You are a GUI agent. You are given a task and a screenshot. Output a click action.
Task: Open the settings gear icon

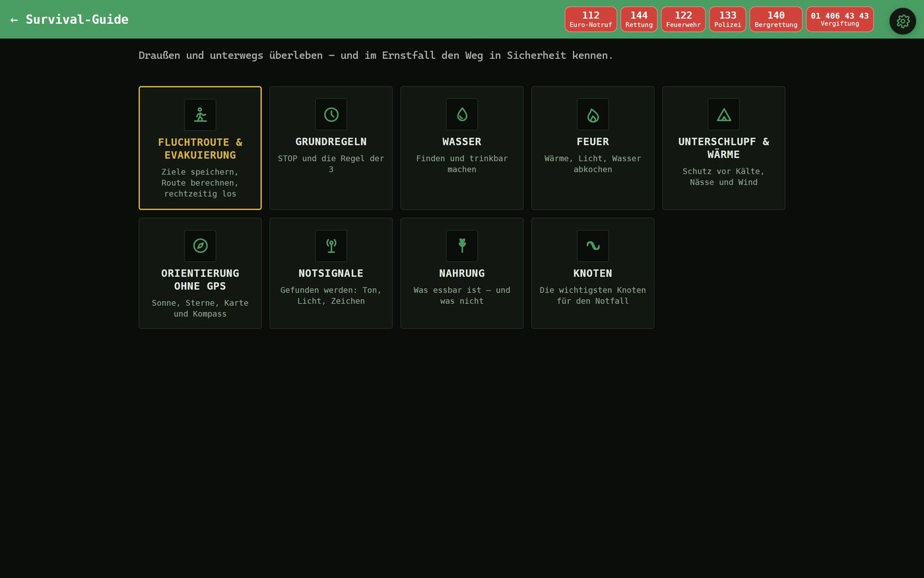(x=902, y=21)
